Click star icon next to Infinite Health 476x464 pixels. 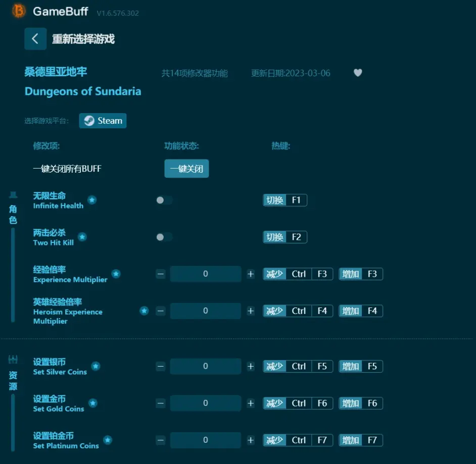click(92, 200)
